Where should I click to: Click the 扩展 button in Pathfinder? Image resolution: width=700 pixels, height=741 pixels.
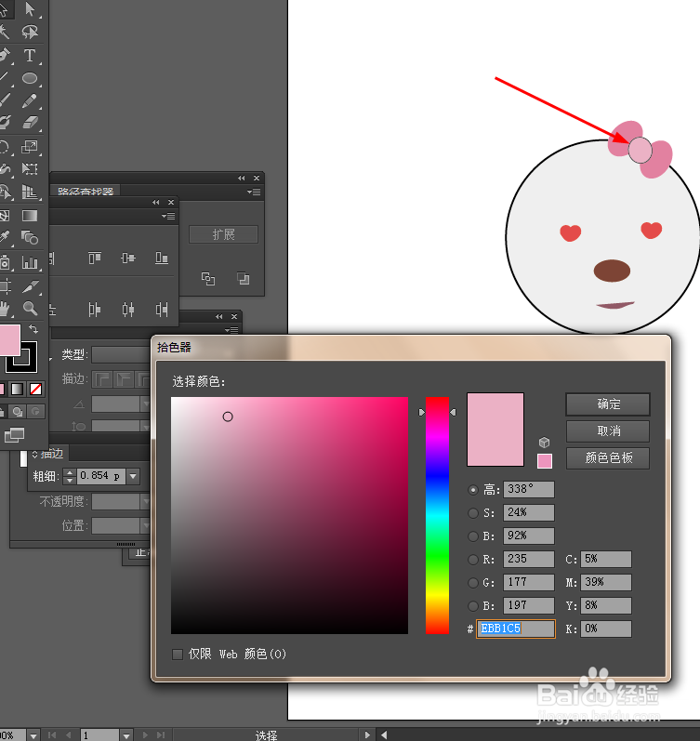pos(223,234)
